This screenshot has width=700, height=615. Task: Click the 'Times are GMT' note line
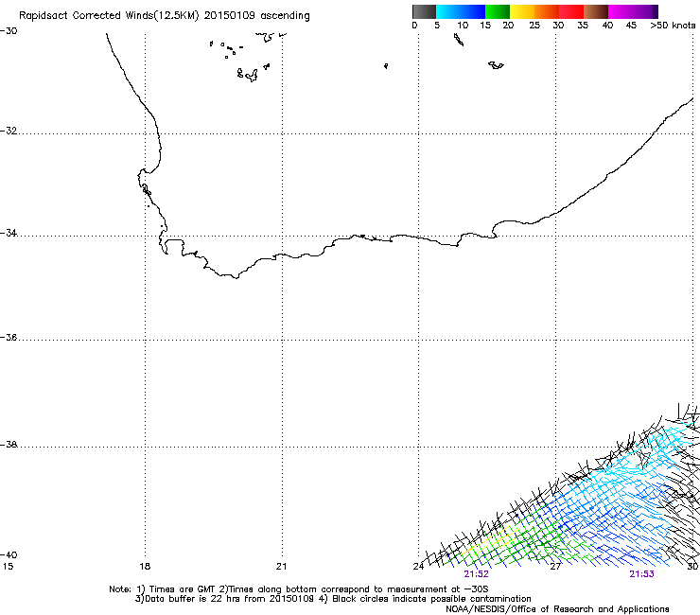coord(299,589)
